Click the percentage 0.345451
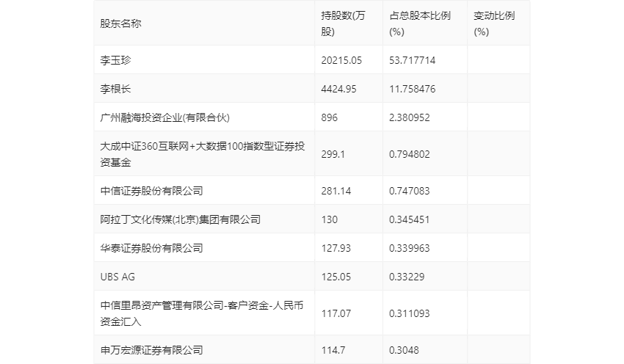 pyautogui.click(x=410, y=219)
